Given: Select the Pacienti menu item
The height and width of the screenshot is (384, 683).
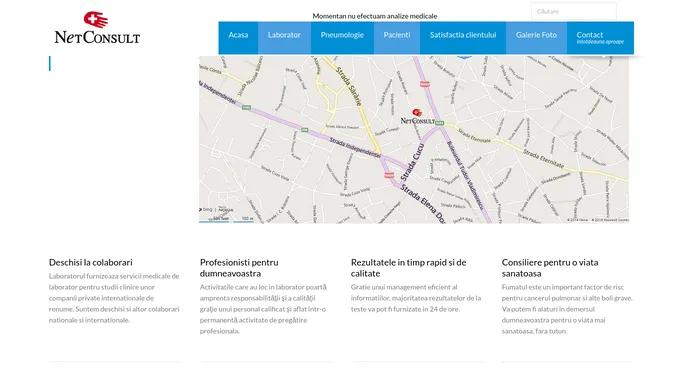Looking at the screenshot, I should tap(397, 38).
